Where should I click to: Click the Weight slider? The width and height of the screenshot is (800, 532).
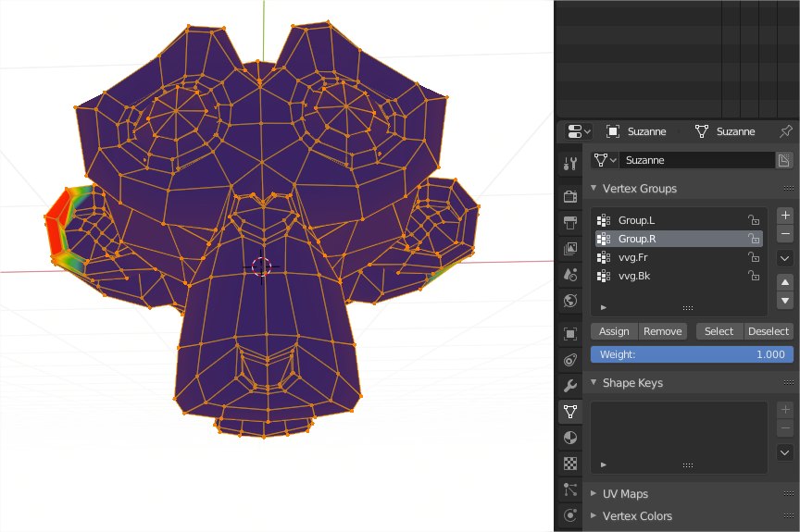tap(692, 354)
